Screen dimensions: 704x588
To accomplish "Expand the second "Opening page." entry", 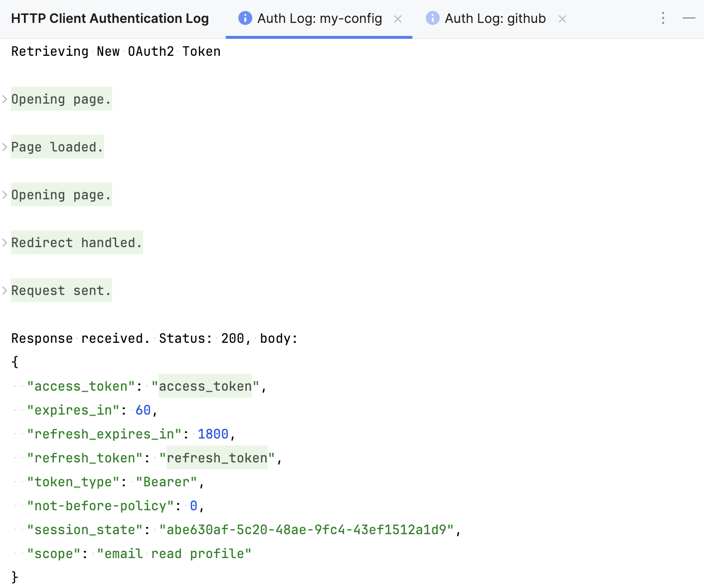I will (x=5, y=194).
